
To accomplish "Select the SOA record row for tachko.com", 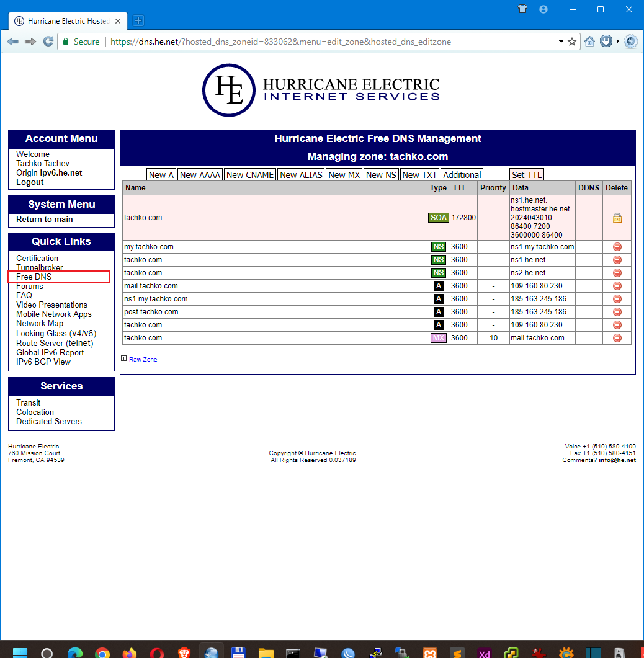I will pyautogui.click(x=377, y=218).
